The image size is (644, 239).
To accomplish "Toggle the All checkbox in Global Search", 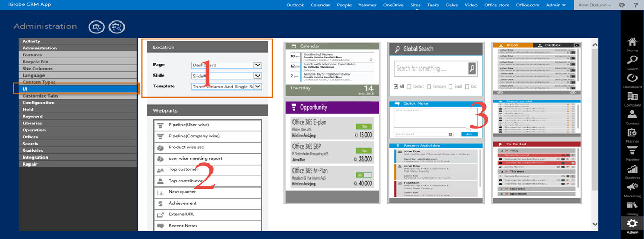I will point(396,86).
